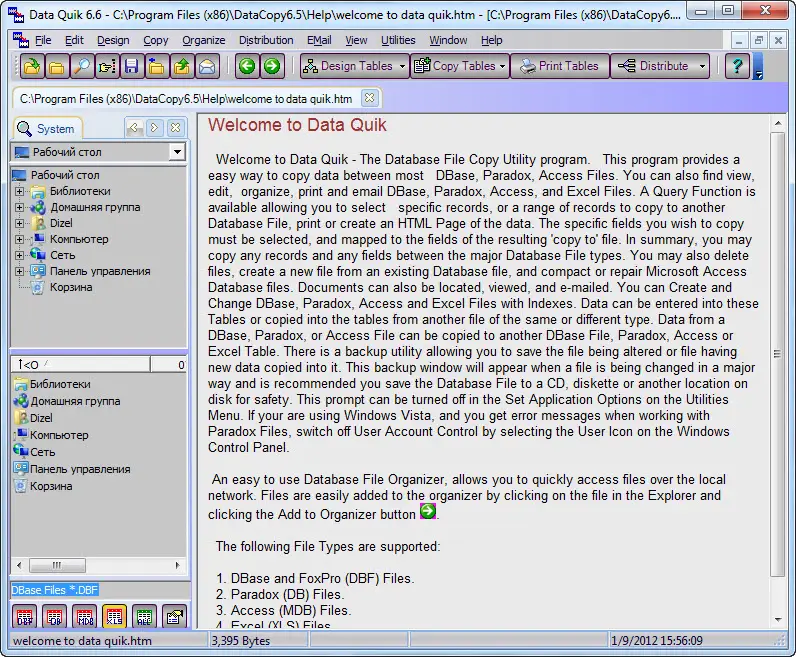Expand the Dizel tree node

[19, 223]
